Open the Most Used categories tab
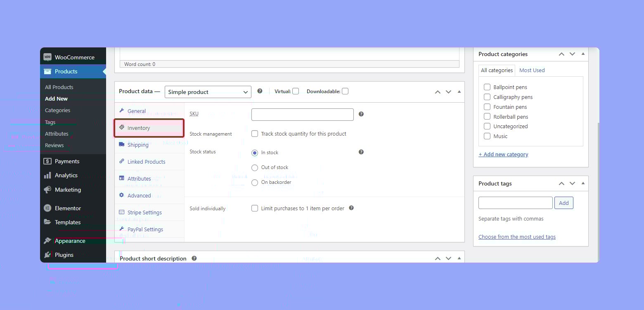Viewport: 644px width, 310px height. tap(532, 70)
